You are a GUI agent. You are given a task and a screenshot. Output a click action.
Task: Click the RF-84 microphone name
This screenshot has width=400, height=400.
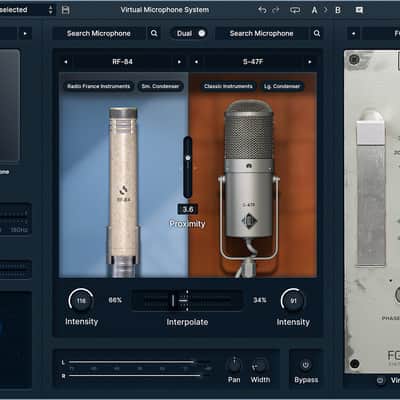tap(122, 62)
